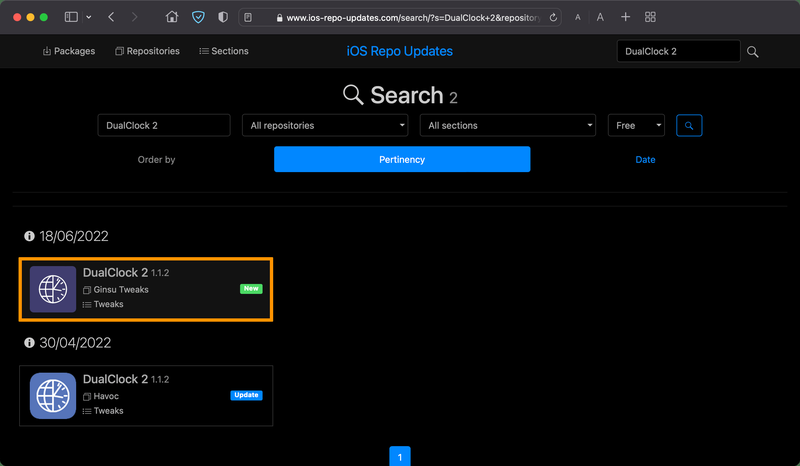Open the sidebar options chevron
The image size is (800, 466).
pyautogui.click(x=89, y=17)
